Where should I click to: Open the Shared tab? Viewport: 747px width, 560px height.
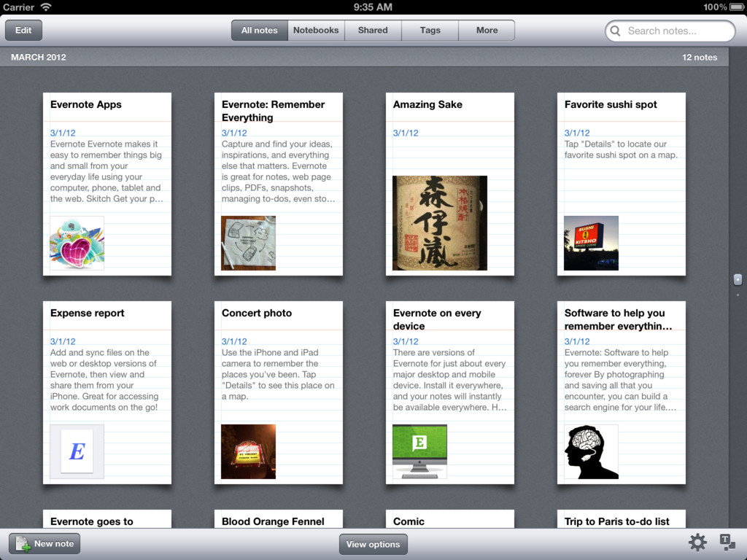373,30
